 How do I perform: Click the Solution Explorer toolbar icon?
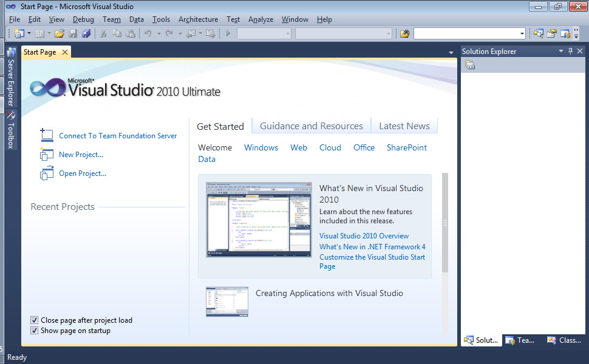(538, 33)
